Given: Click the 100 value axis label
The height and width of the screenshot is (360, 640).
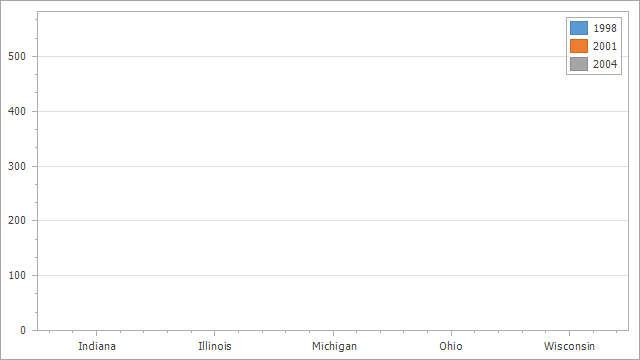Looking at the screenshot, I should pos(17,276).
